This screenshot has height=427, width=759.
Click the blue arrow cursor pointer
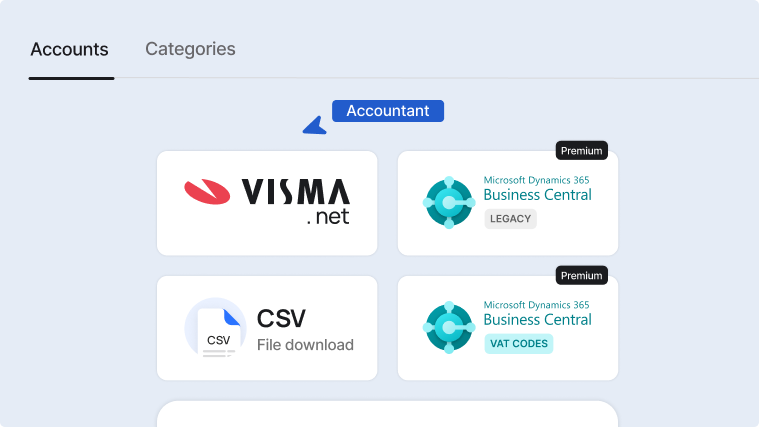pyautogui.click(x=315, y=125)
